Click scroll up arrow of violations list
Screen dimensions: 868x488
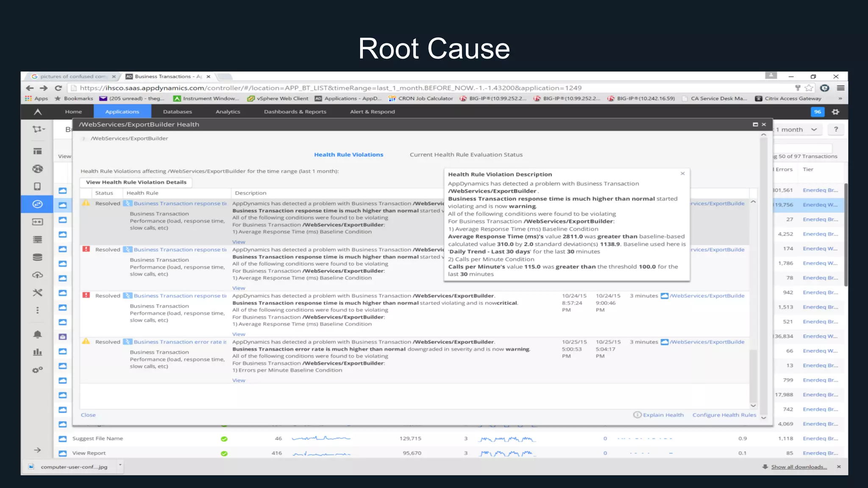753,202
